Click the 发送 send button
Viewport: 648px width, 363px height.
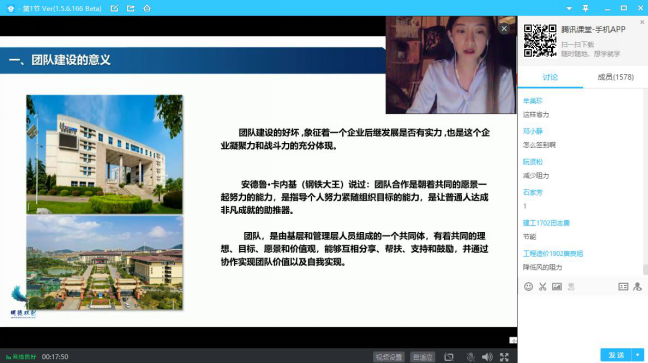pyautogui.click(x=616, y=355)
